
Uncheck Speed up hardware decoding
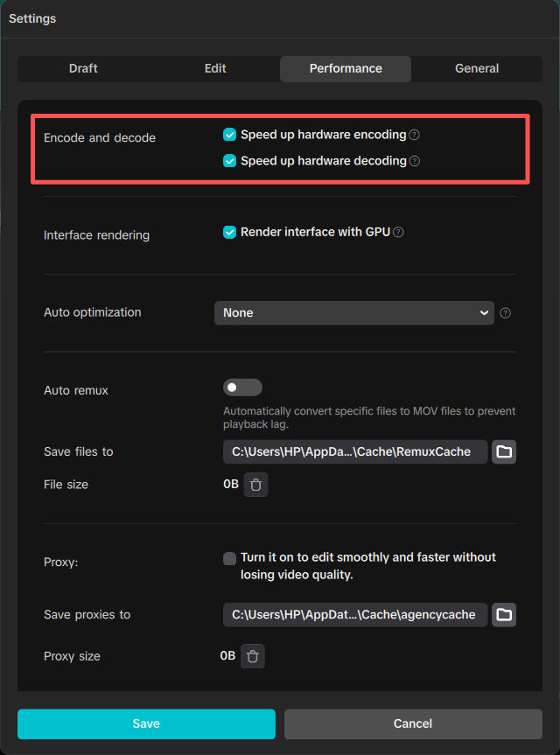point(229,161)
